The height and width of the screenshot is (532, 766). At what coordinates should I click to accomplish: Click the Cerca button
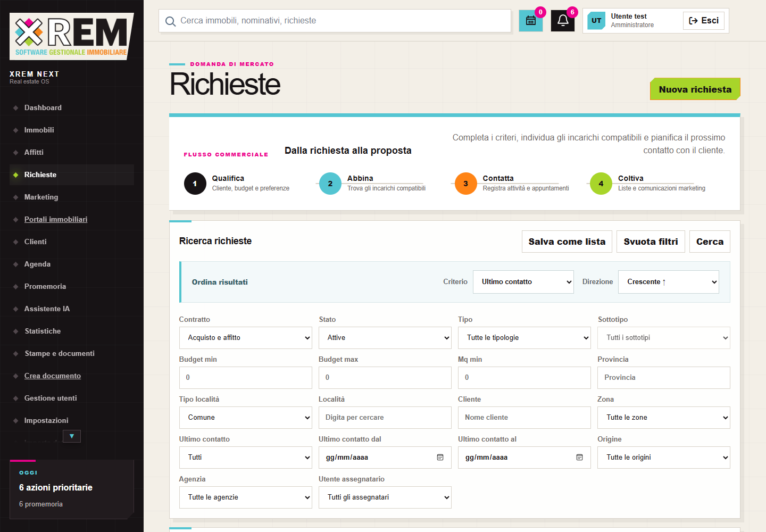[x=710, y=242]
